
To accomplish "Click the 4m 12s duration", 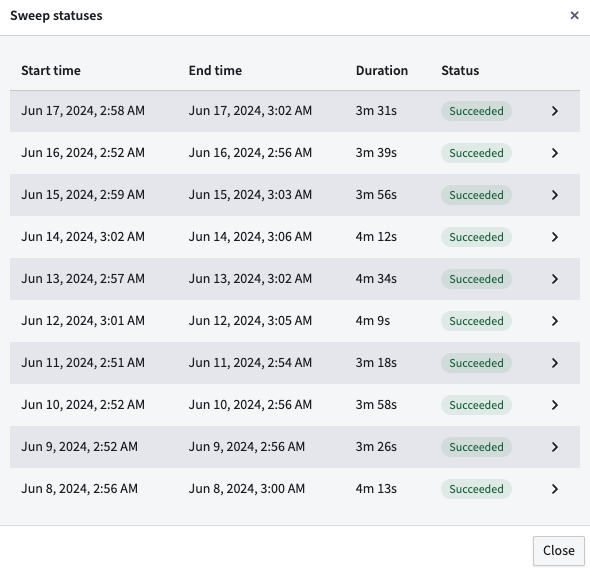I will pos(376,237).
